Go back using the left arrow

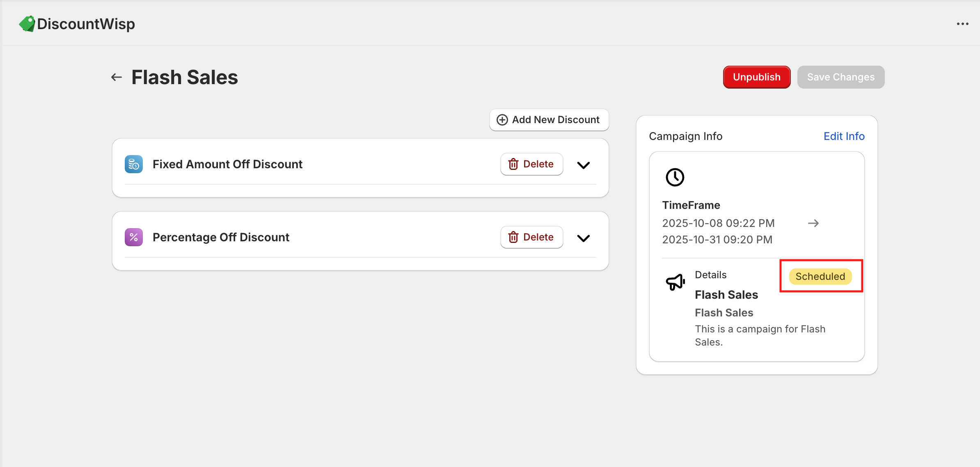click(117, 77)
